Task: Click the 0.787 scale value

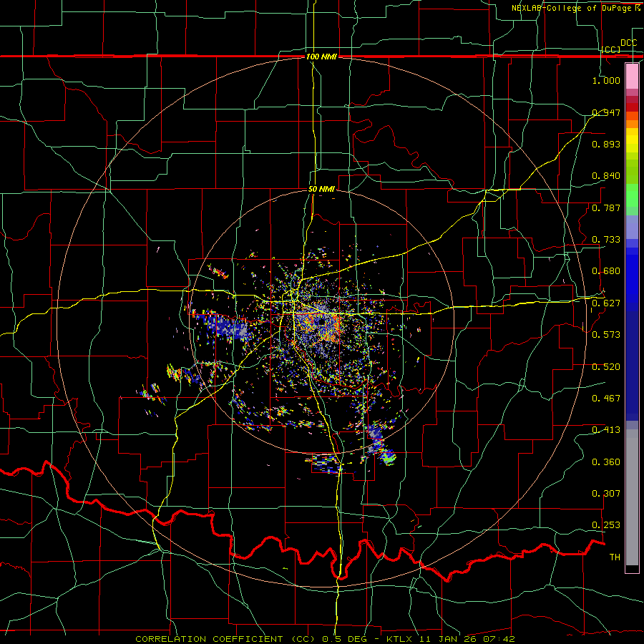Action: point(606,208)
